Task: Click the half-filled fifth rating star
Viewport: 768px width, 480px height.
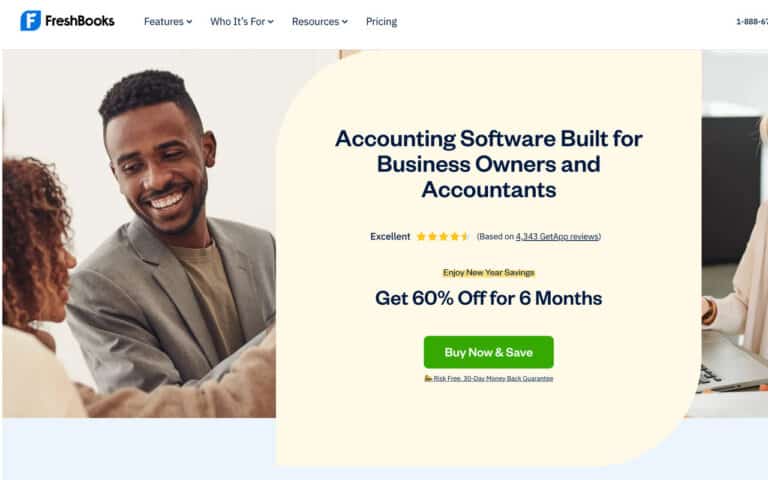Action: click(465, 237)
